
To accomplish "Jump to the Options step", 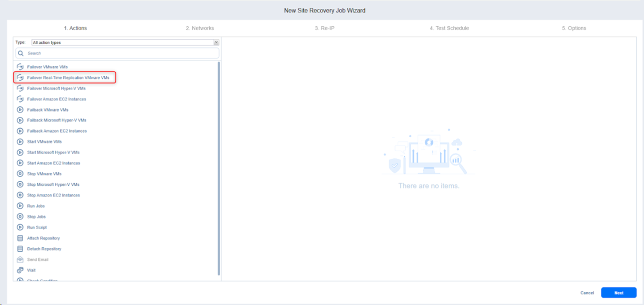I will [x=574, y=28].
